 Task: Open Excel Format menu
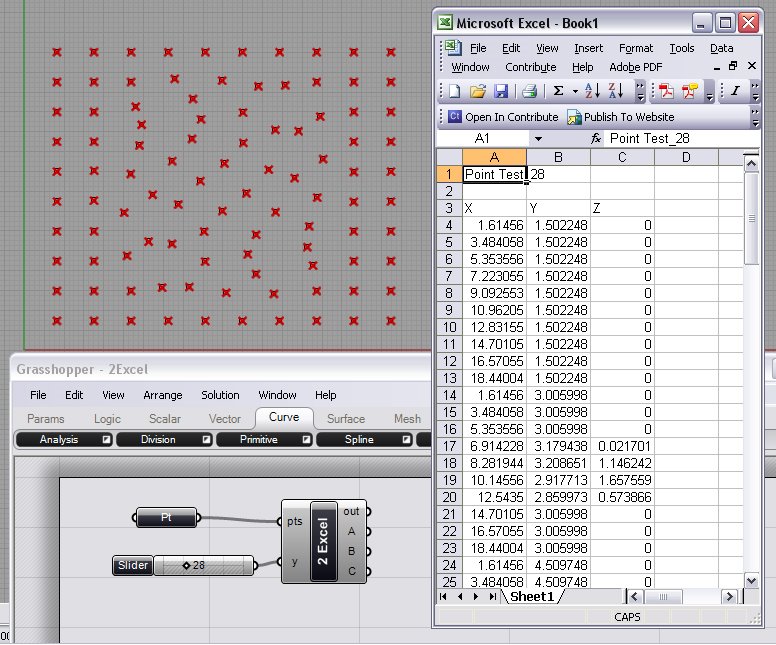(636, 48)
